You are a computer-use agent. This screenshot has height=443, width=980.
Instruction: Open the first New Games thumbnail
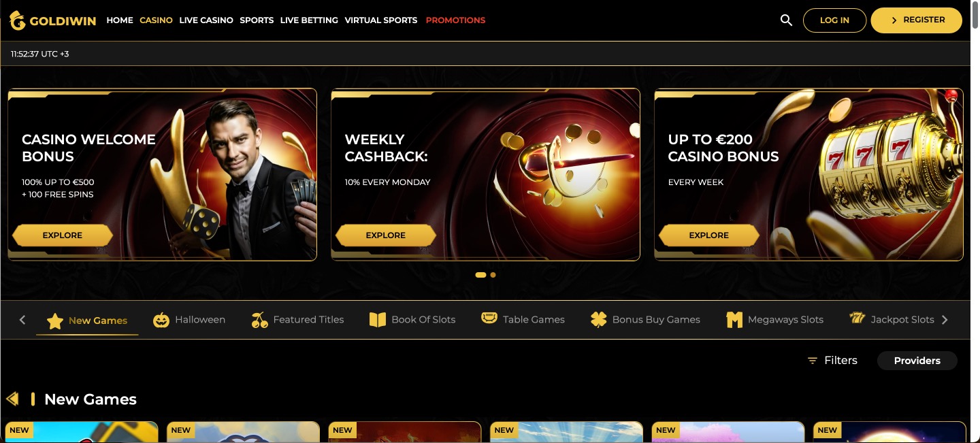pyautogui.click(x=81, y=432)
